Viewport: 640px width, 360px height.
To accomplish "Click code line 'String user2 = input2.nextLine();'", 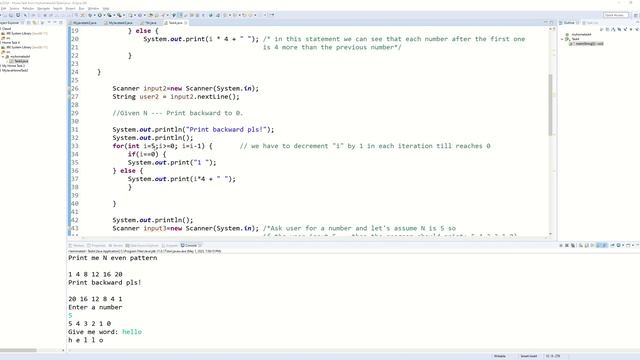I will tap(176, 97).
